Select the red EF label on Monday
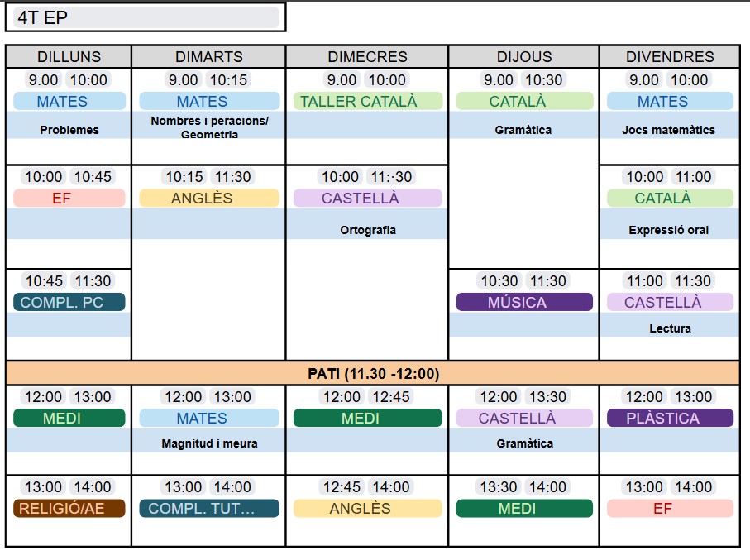Image resolution: width=750 pixels, height=560 pixels. click(x=69, y=199)
